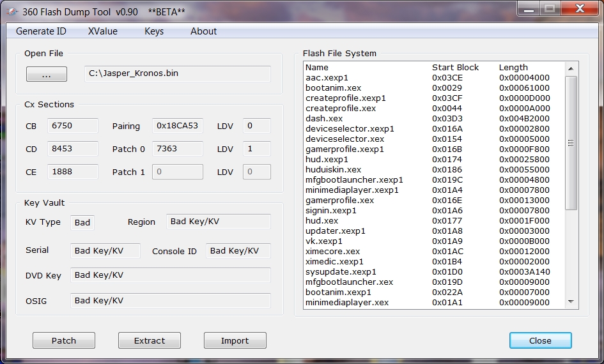This screenshot has width=604, height=364.
Task: Click the Patch 0 field 7363
Action: coord(178,149)
